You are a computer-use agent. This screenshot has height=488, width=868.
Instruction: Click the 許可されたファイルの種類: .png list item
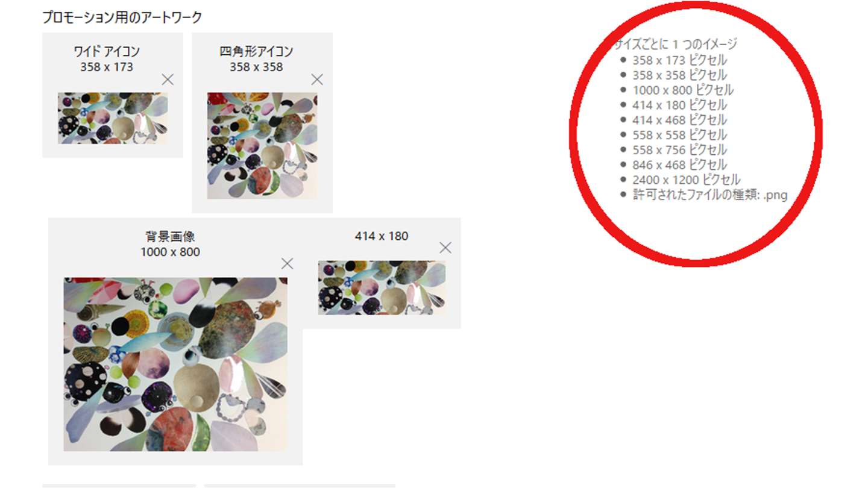[710, 195]
